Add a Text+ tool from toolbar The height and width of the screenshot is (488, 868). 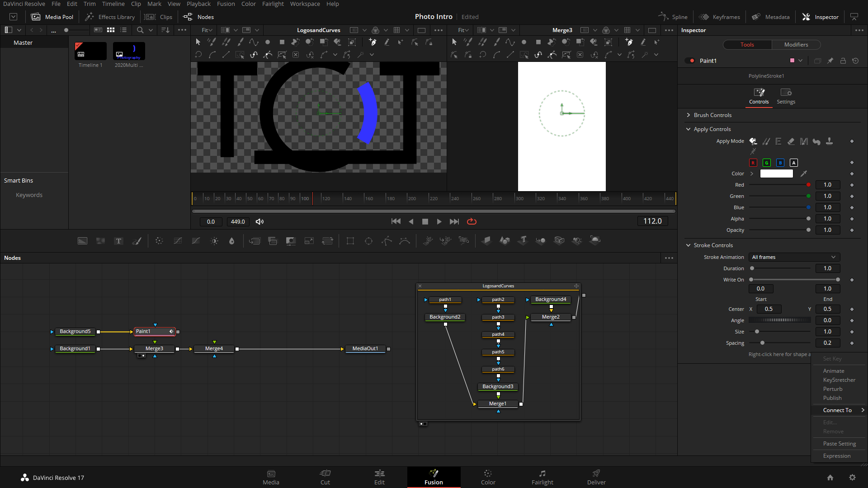pos(118,241)
